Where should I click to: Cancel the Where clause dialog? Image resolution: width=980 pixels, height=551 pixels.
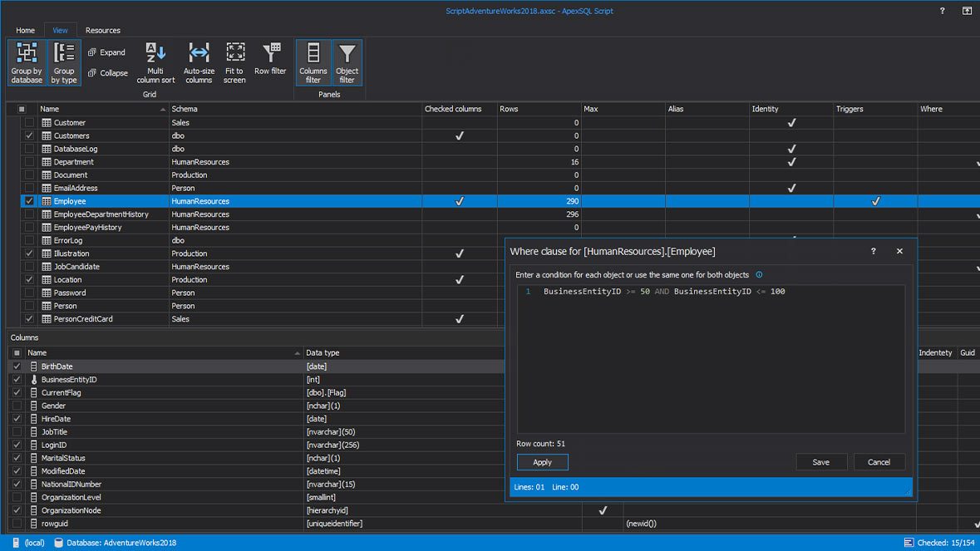[x=879, y=461]
